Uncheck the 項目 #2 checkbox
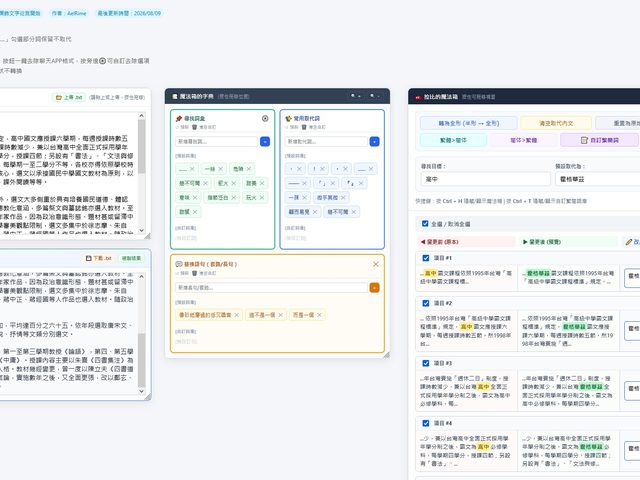 (x=426, y=303)
